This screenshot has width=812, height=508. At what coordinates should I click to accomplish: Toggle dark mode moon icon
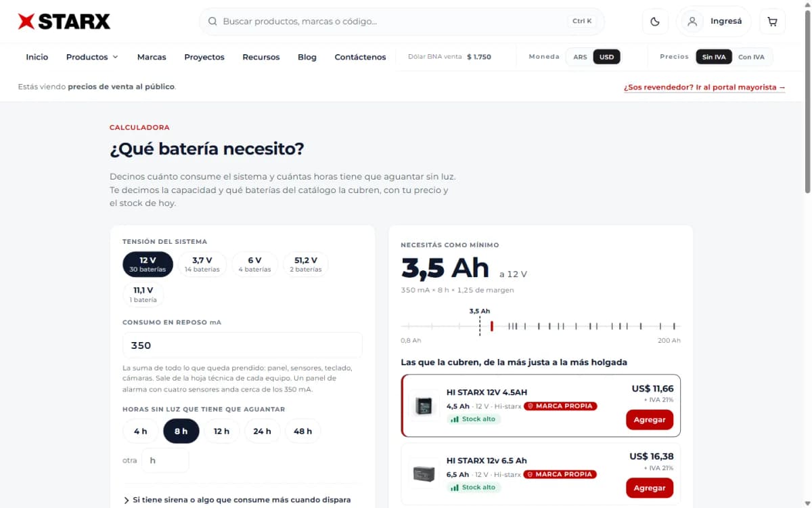(x=655, y=22)
